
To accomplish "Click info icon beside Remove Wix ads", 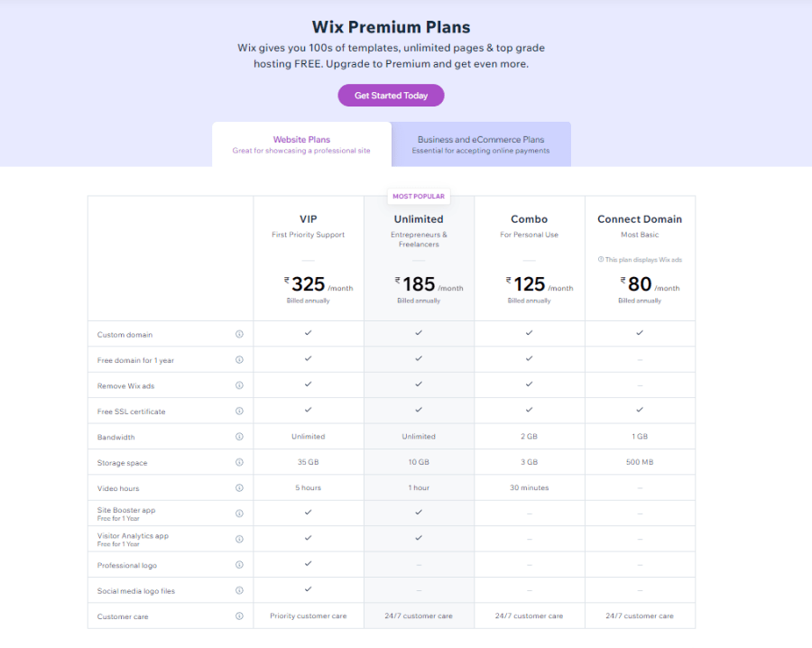I will click(239, 385).
